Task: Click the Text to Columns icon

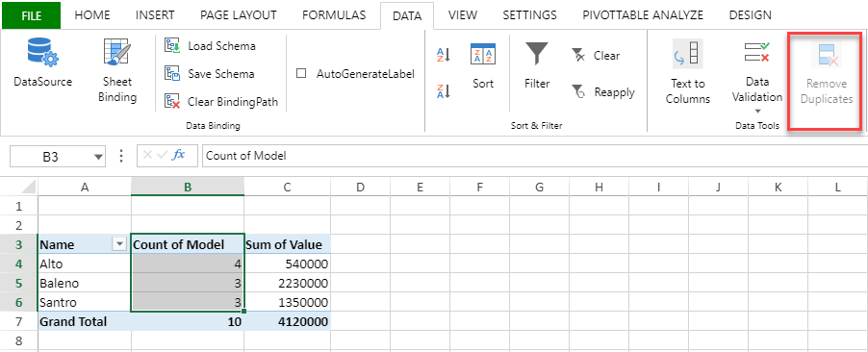Action: (x=687, y=54)
